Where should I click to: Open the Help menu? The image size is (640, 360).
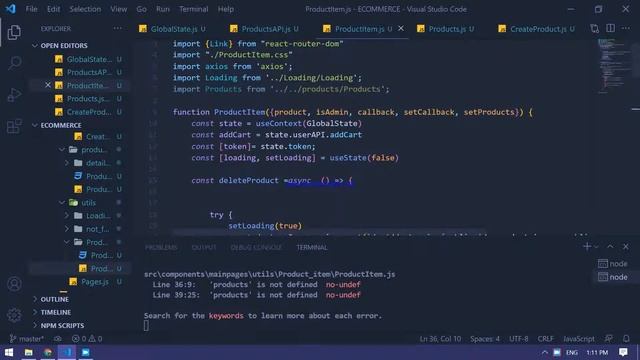click(226, 9)
